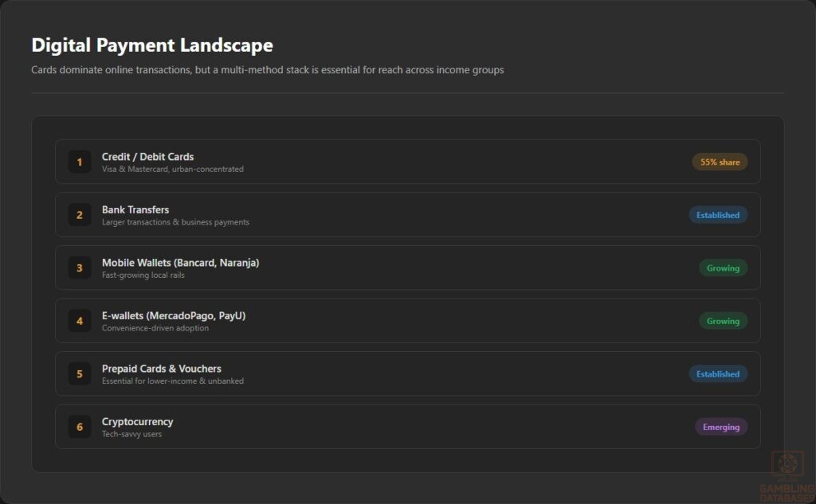This screenshot has height=504, width=816.
Task: Click the "55% share" badge
Action: pyautogui.click(x=720, y=162)
